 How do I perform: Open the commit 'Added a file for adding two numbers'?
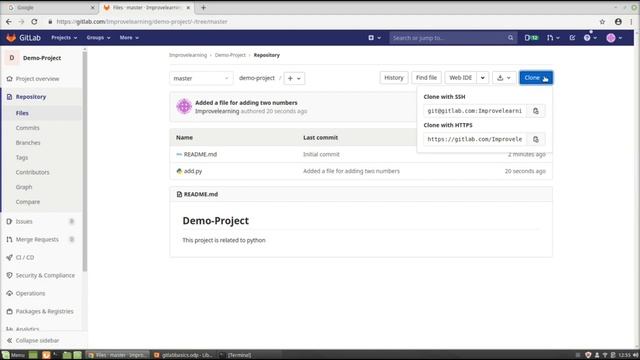pos(246,103)
